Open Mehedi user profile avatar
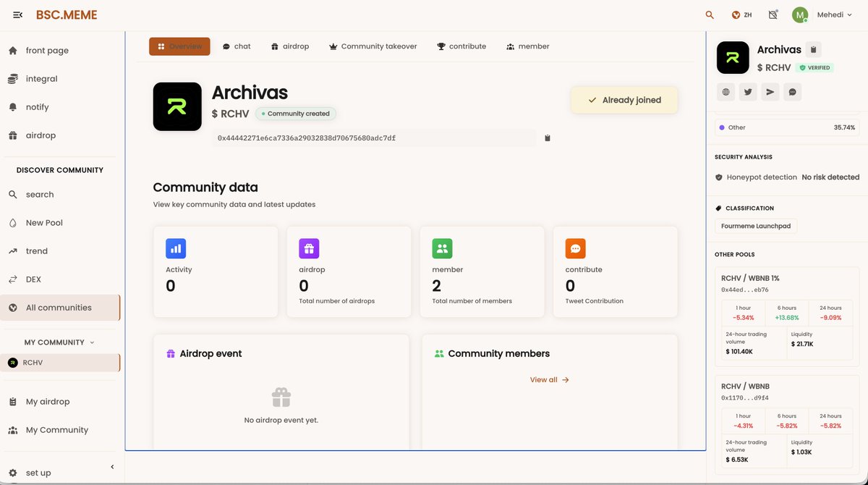The image size is (868, 485). pos(799,15)
